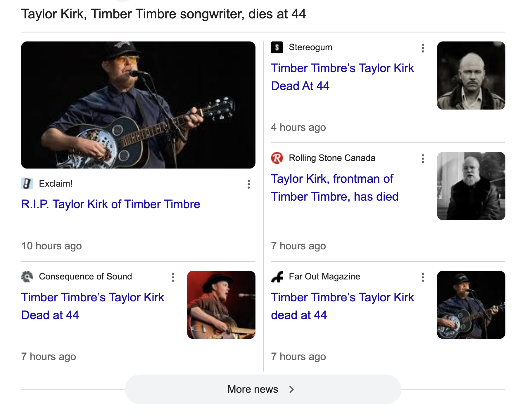Open Consequence of Sound Taylor Kirk headline
Image resolution: width=532 pixels, height=417 pixels.
pyautogui.click(x=92, y=306)
